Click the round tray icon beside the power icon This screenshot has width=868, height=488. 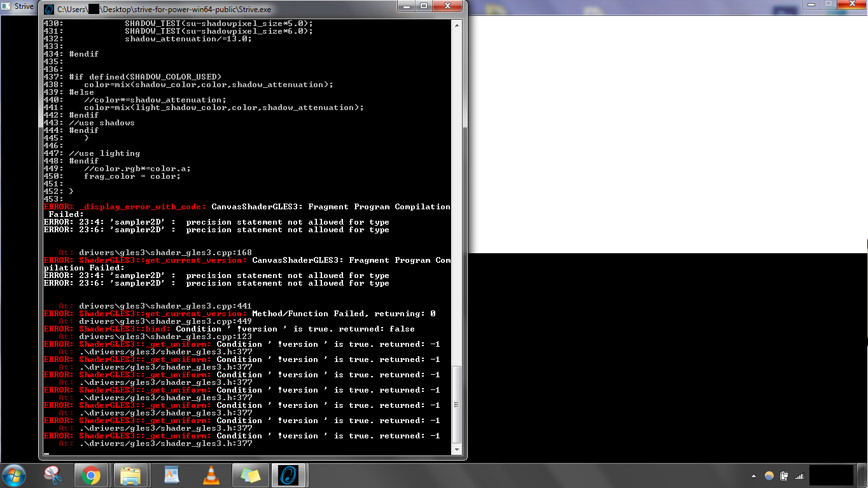(769, 476)
